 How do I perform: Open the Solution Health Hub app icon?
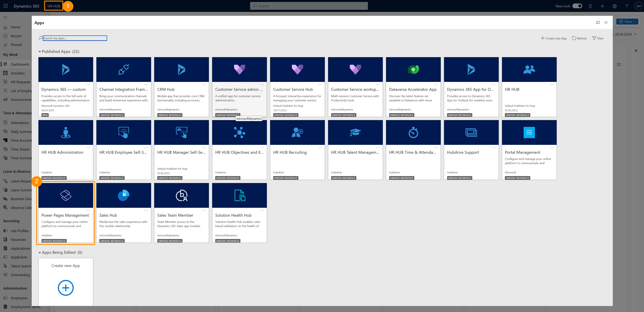pyautogui.click(x=239, y=195)
